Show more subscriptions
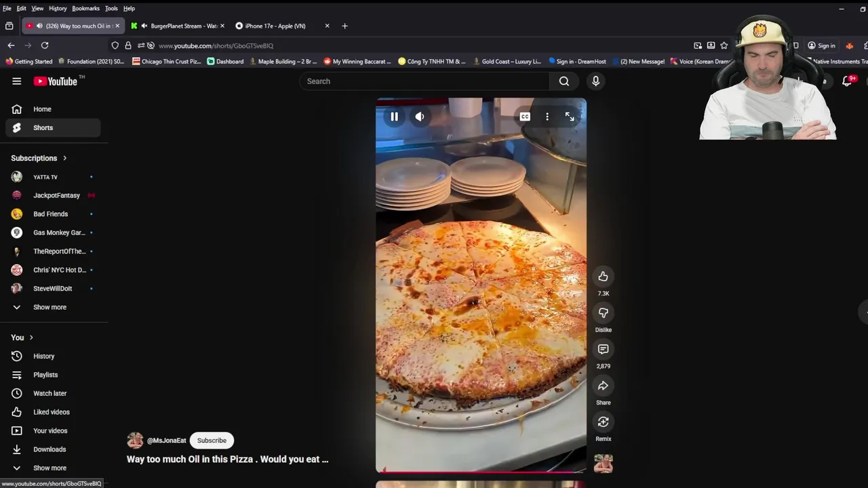 click(53, 307)
